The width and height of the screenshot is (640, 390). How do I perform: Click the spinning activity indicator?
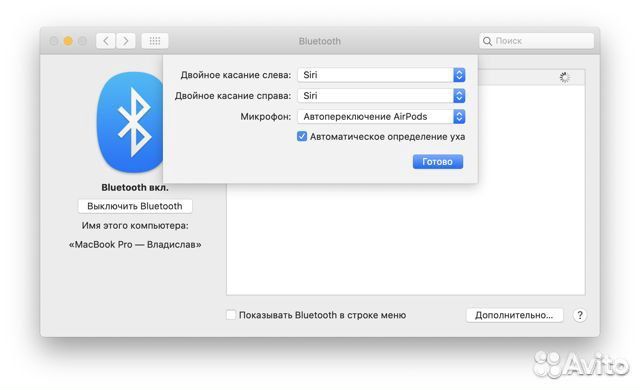(564, 77)
